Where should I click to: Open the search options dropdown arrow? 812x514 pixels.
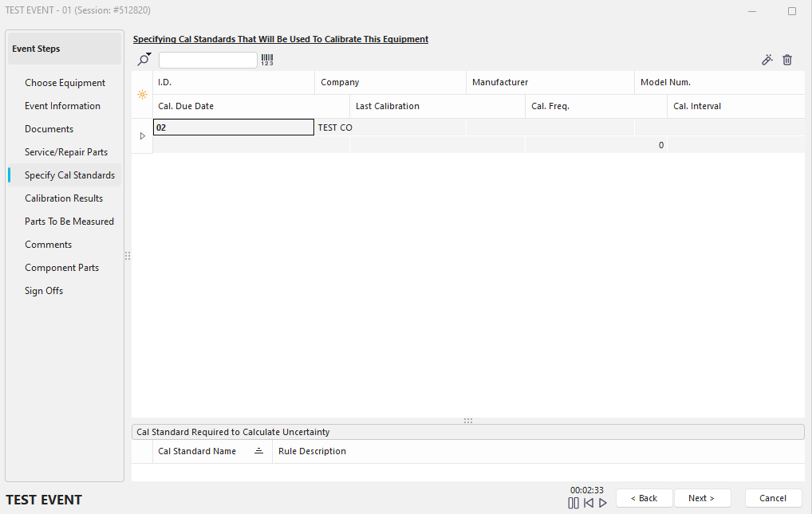149,55
